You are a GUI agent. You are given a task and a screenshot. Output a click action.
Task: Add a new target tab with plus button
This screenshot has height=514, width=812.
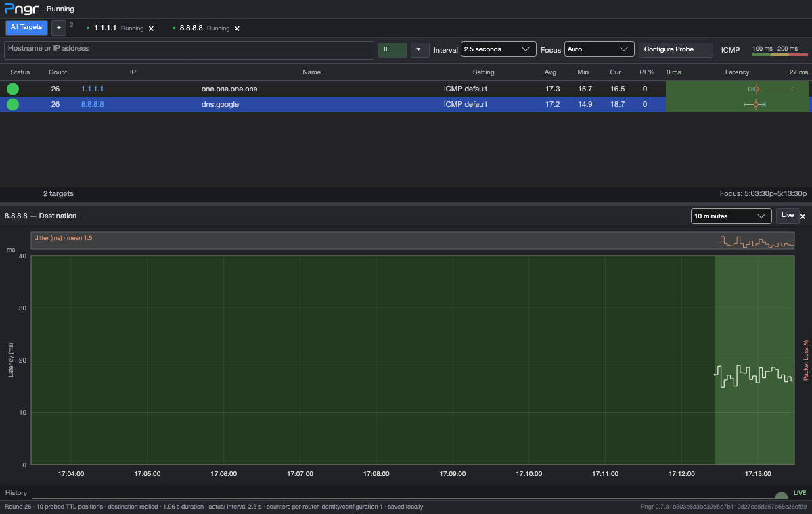click(59, 28)
